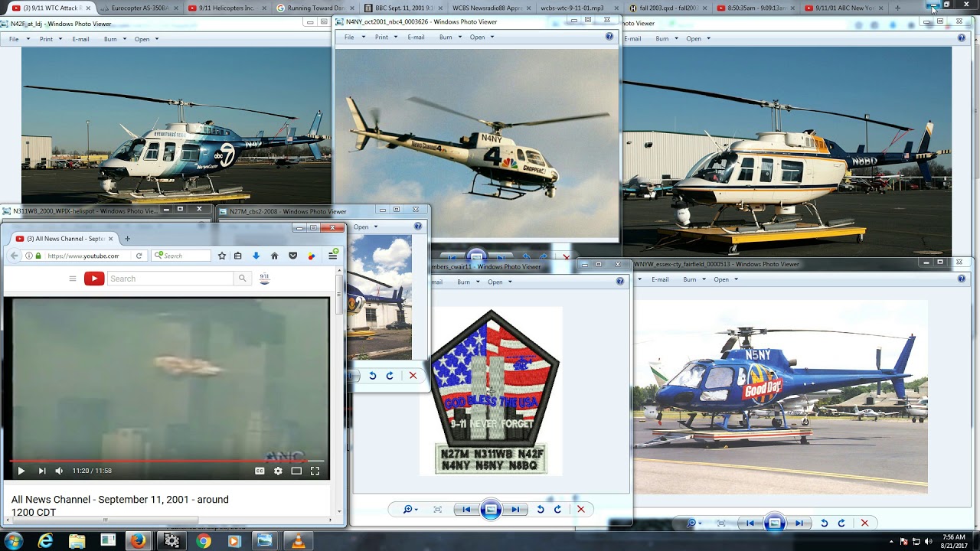980x551 pixels.
Task: Click the YouTube search field
Action: pos(170,279)
